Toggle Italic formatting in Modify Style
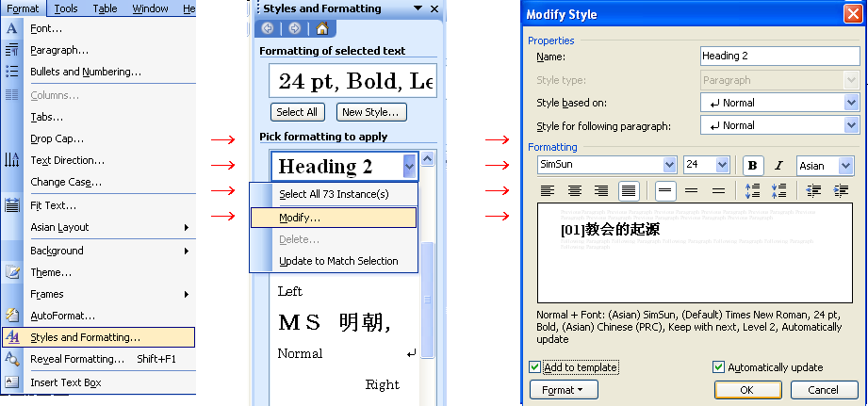This screenshot has width=868, height=406. (778, 166)
